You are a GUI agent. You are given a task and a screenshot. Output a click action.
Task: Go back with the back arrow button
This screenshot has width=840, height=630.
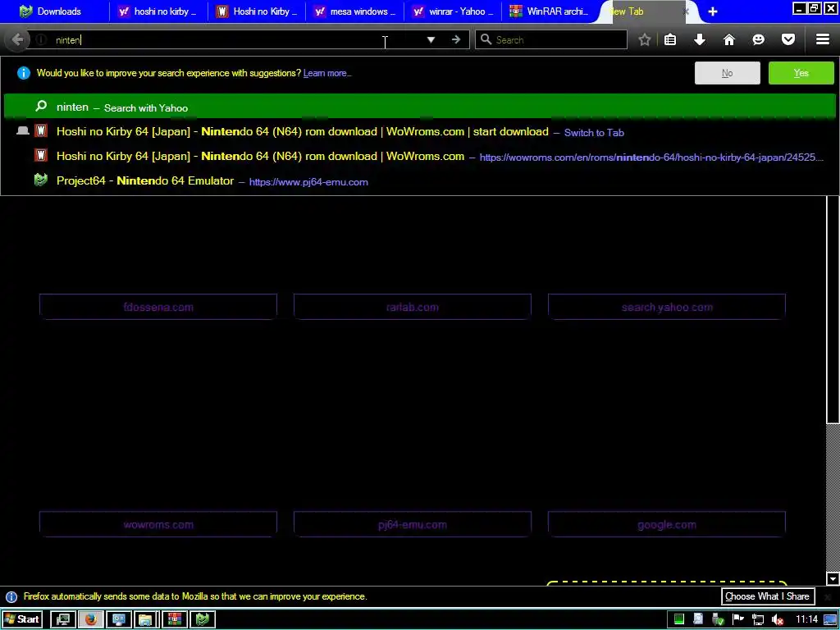click(17, 39)
